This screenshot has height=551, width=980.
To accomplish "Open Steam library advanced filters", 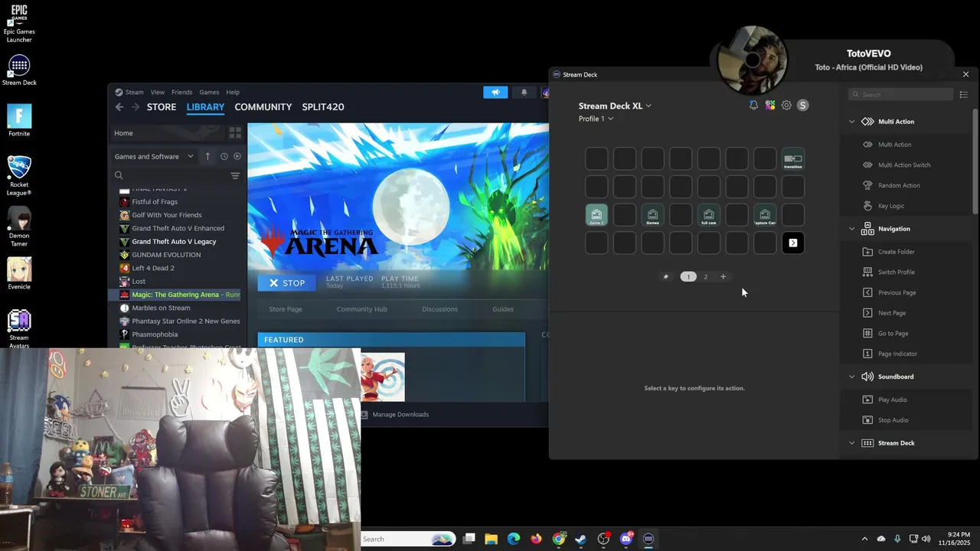I will pos(235,176).
